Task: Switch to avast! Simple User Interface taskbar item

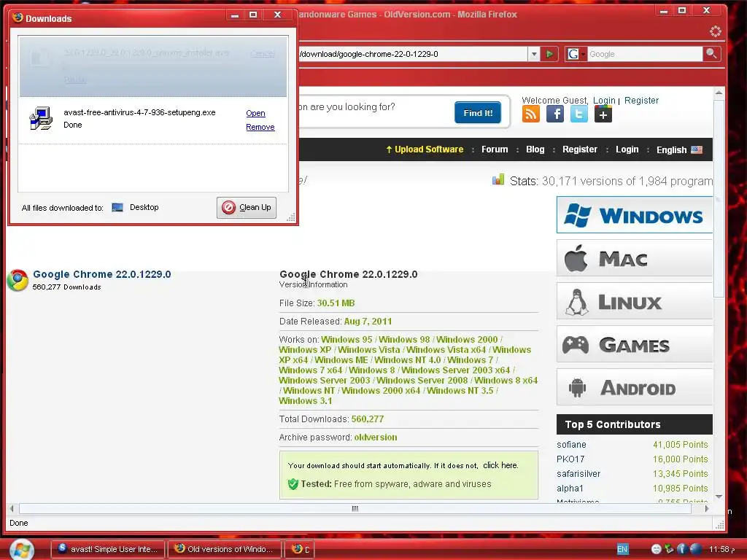Action: 108,550
